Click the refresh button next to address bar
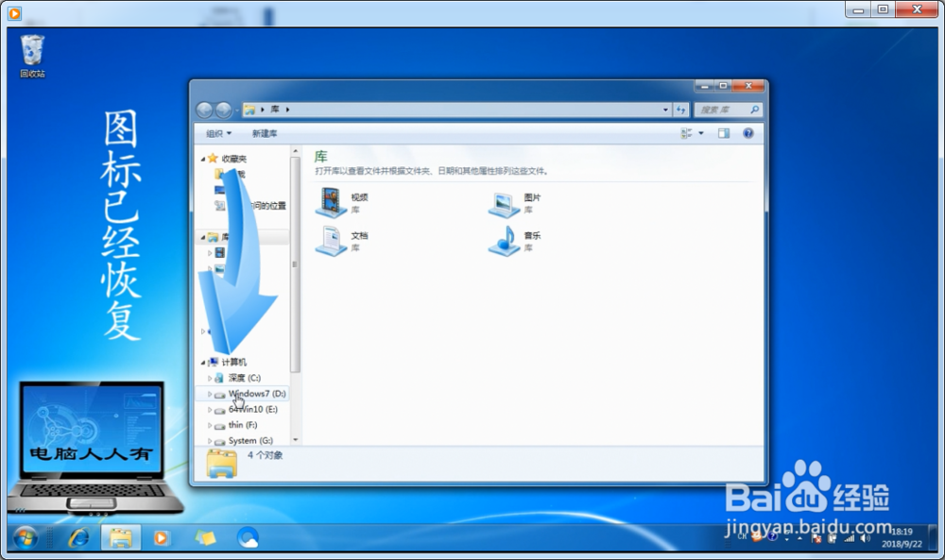 680,110
